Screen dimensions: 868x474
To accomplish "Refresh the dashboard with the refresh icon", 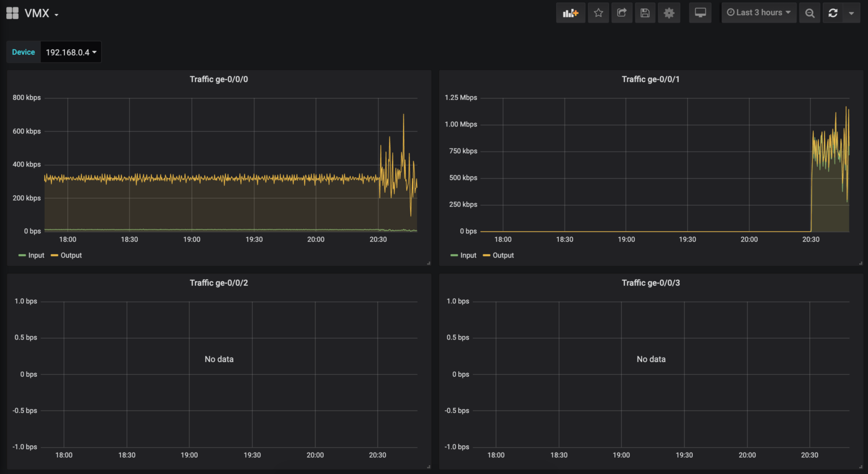I will point(832,12).
